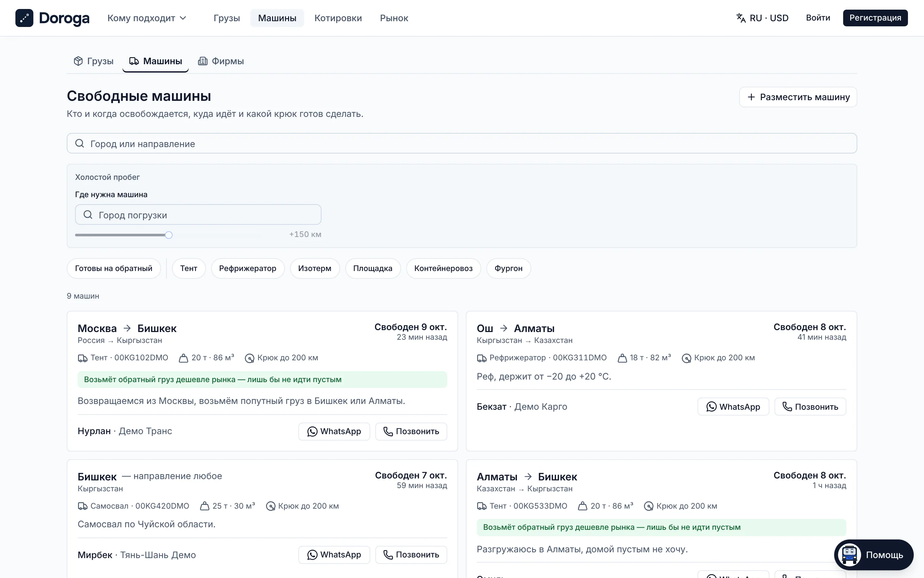The image size is (924, 578).
Task: Select the Машины tab with truck icon
Action: point(155,61)
